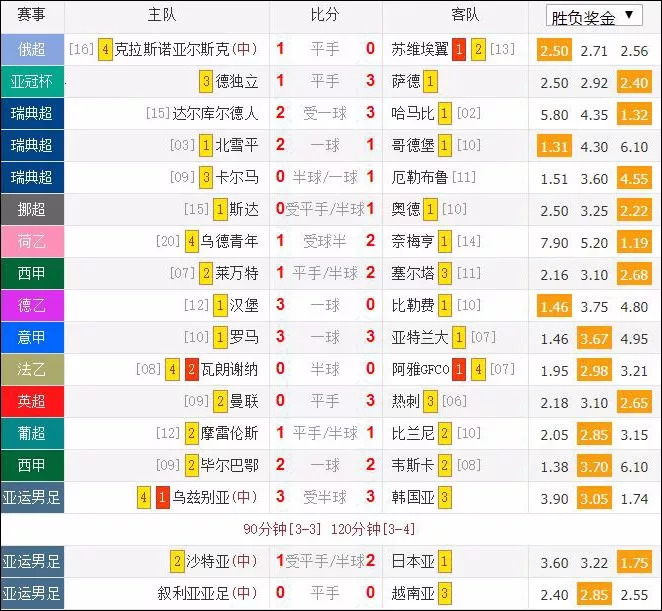Viewport: 662px width, 611px height.
Task: Click highlighted odds 1.75 in 沙特亚 row
Action: click(x=634, y=562)
